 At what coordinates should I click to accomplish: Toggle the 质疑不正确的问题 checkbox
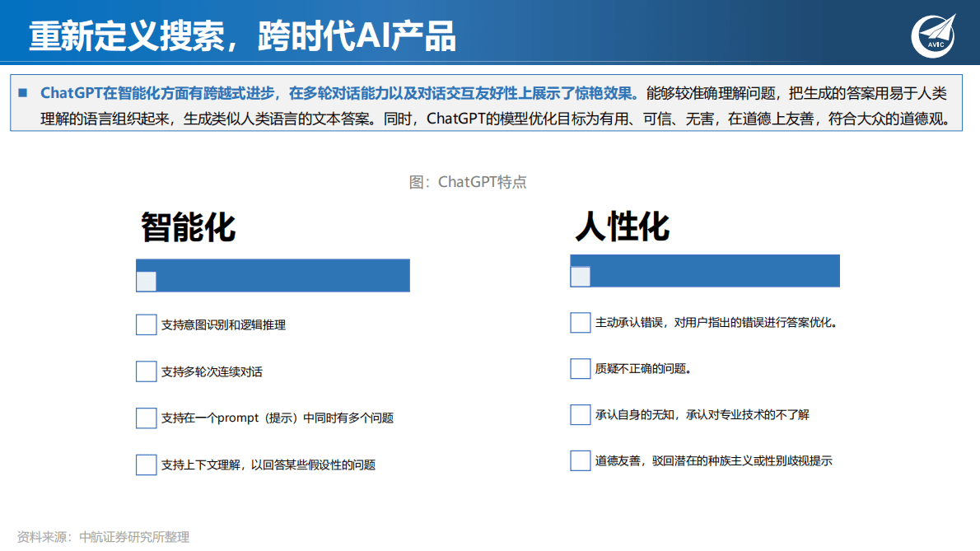579,368
